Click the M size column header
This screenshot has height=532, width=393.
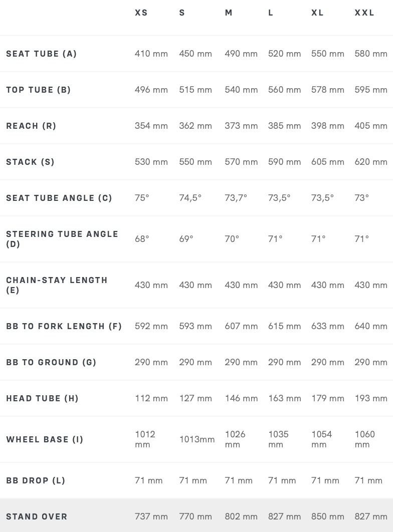tap(229, 13)
